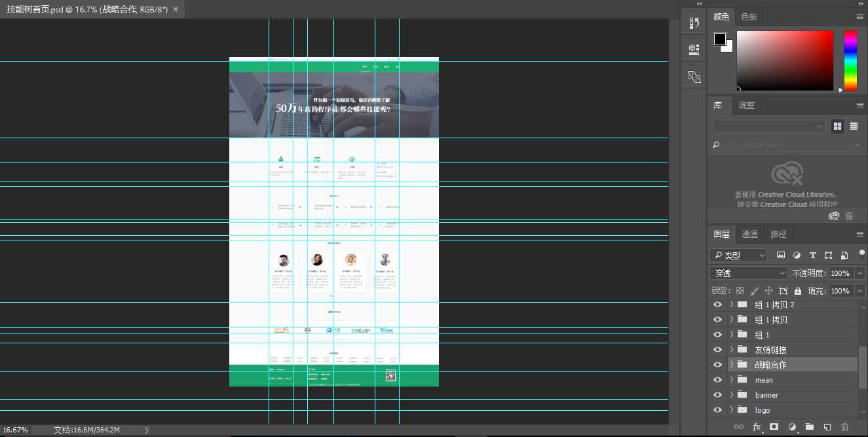Select the 颜色 tab
Viewport: 868px width, 437px height.
pyautogui.click(x=721, y=17)
